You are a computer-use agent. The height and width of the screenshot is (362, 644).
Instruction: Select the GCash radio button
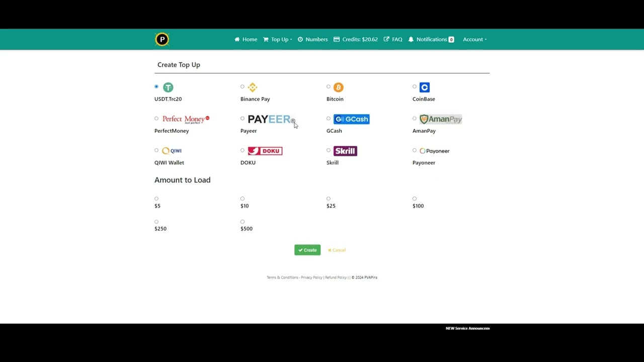click(x=329, y=119)
